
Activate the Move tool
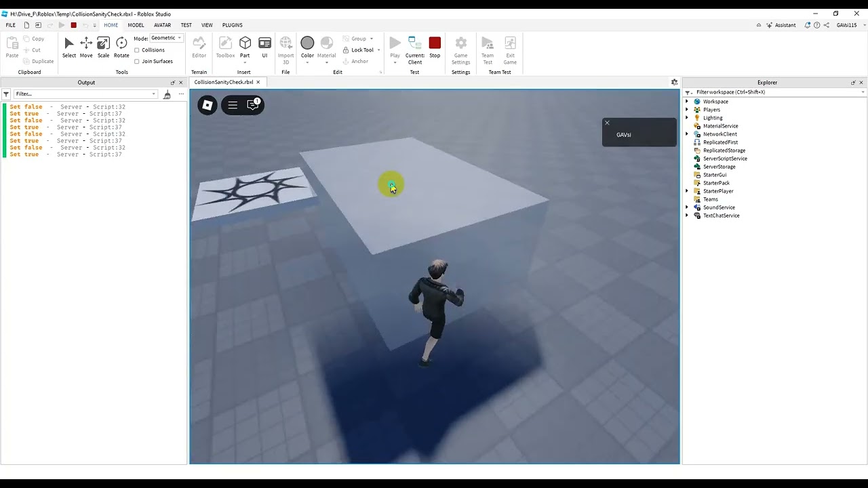[86, 47]
